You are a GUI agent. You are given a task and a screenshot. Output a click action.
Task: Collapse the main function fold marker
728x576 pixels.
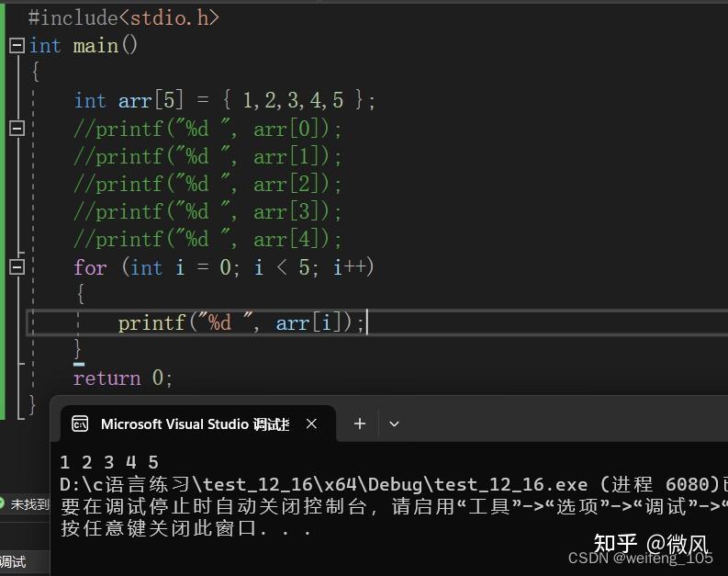(x=17, y=45)
